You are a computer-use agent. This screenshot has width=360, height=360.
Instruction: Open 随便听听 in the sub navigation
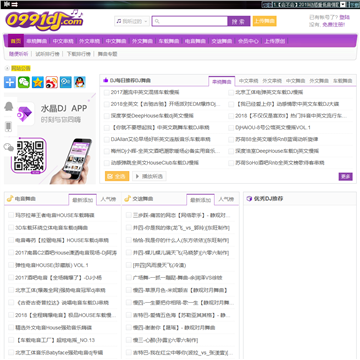19,54
